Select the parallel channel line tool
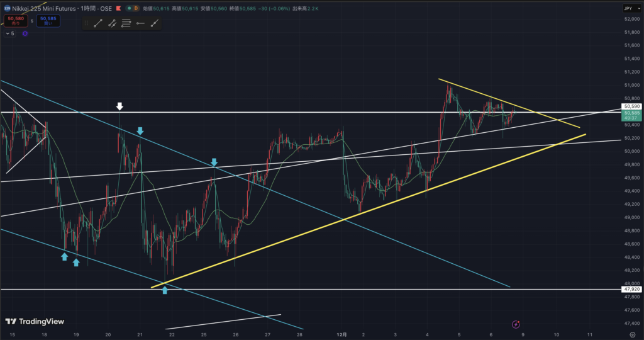 pyautogui.click(x=112, y=23)
